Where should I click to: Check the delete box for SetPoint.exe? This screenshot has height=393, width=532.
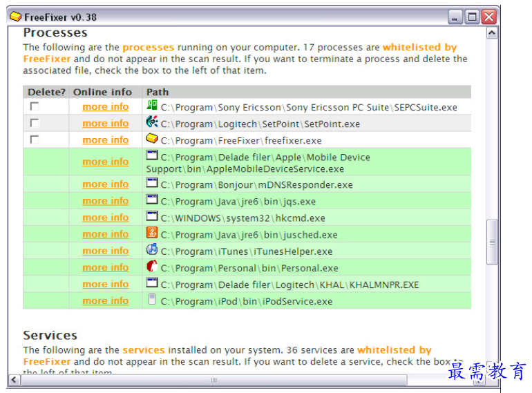35,123
